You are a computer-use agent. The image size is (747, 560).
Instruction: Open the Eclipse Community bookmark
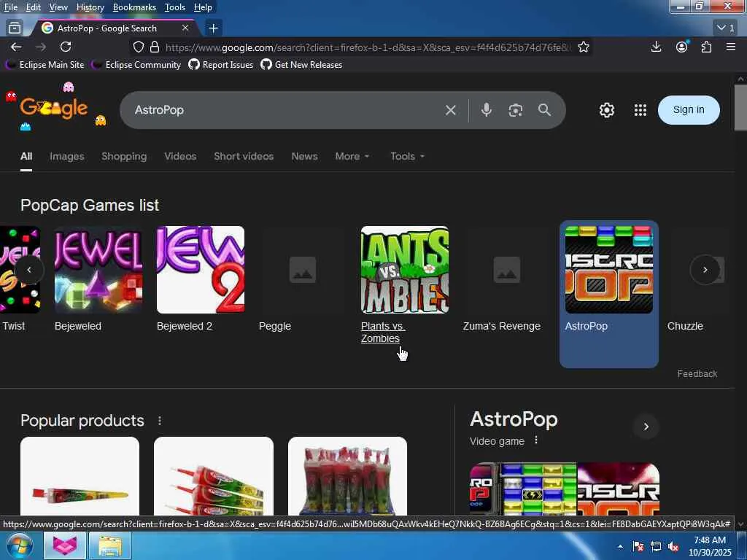point(136,65)
